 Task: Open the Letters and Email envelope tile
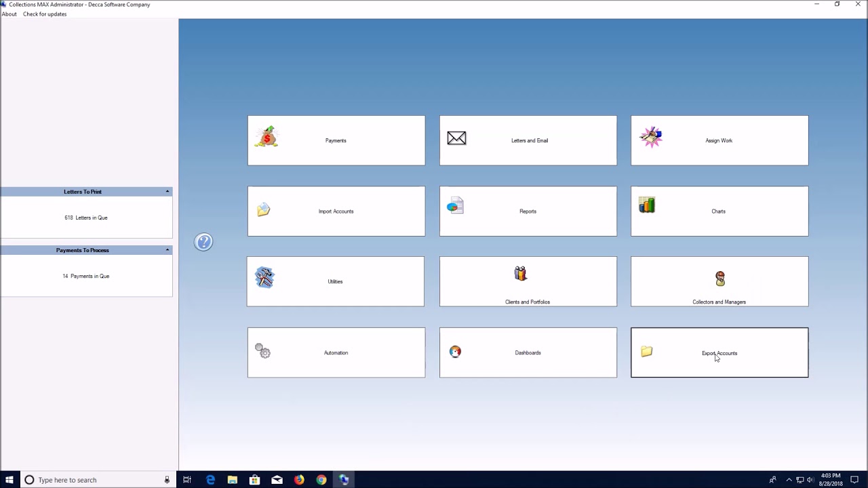click(x=528, y=140)
